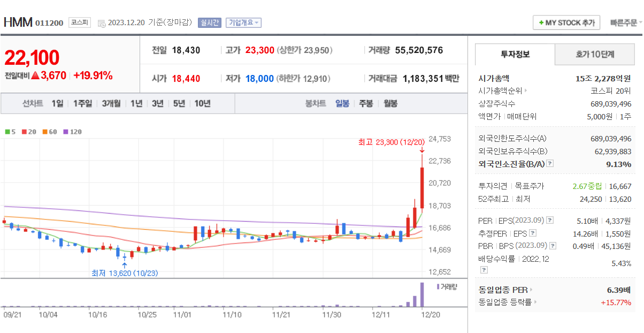Click the red up-triangle icon beside 3,670

point(35,75)
